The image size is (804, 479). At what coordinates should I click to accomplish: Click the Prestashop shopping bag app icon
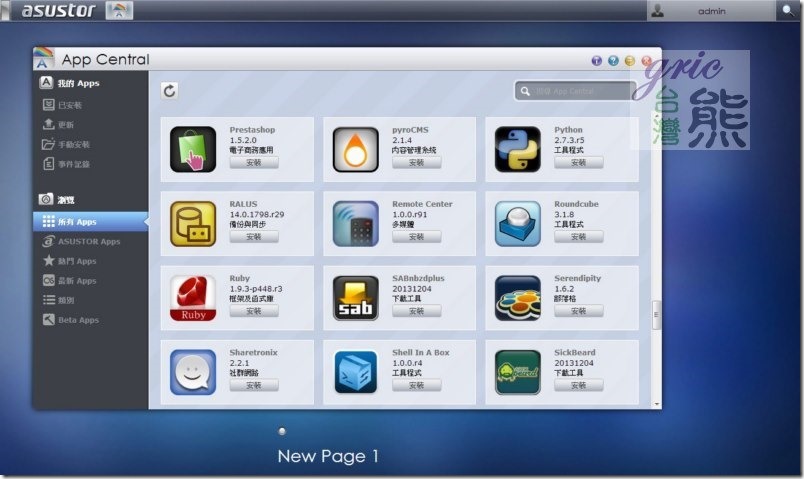[x=193, y=149]
